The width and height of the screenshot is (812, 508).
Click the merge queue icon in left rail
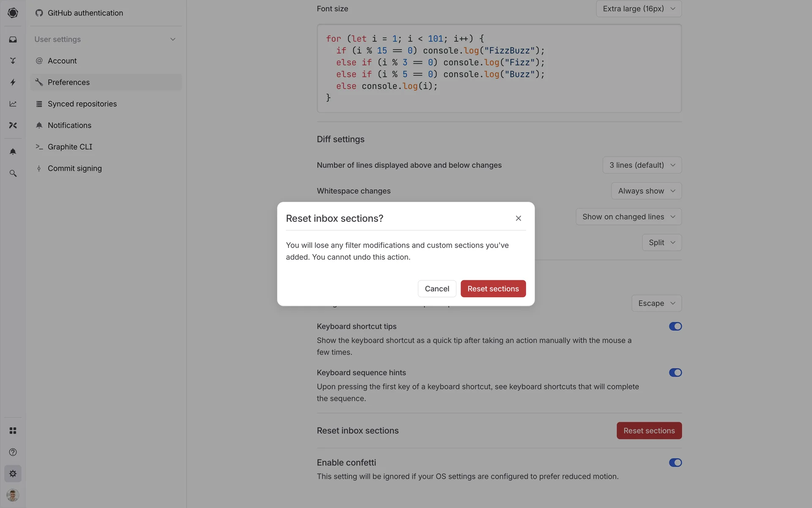[x=13, y=61]
